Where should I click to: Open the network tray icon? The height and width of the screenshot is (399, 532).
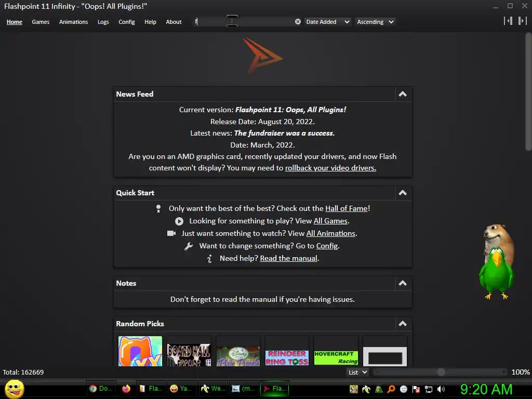pyautogui.click(x=429, y=389)
